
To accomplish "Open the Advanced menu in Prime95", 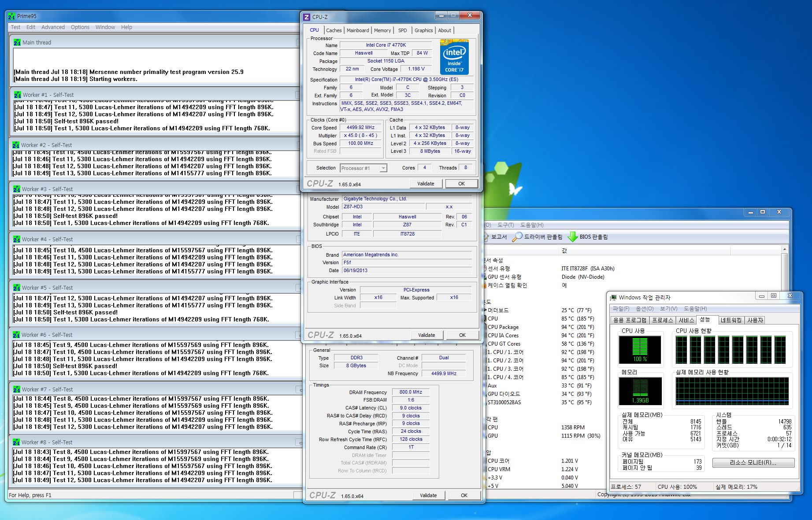I will tap(53, 27).
